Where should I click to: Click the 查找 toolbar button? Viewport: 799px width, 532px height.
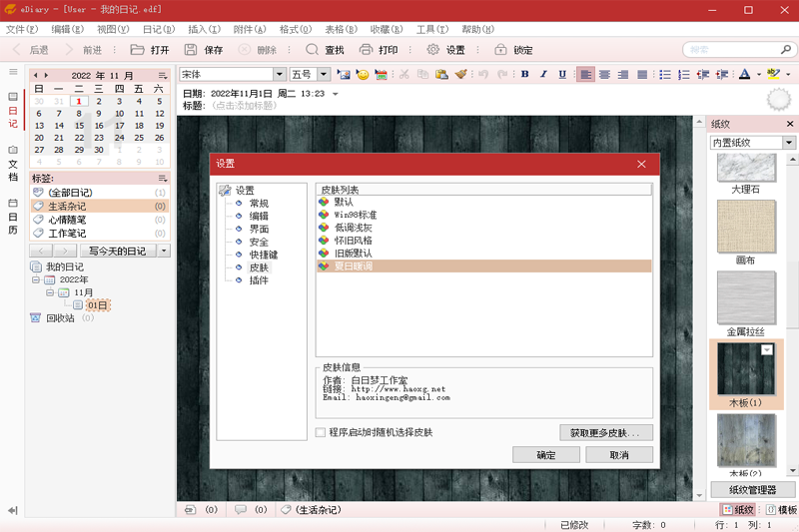pyautogui.click(x=325, y=50)
